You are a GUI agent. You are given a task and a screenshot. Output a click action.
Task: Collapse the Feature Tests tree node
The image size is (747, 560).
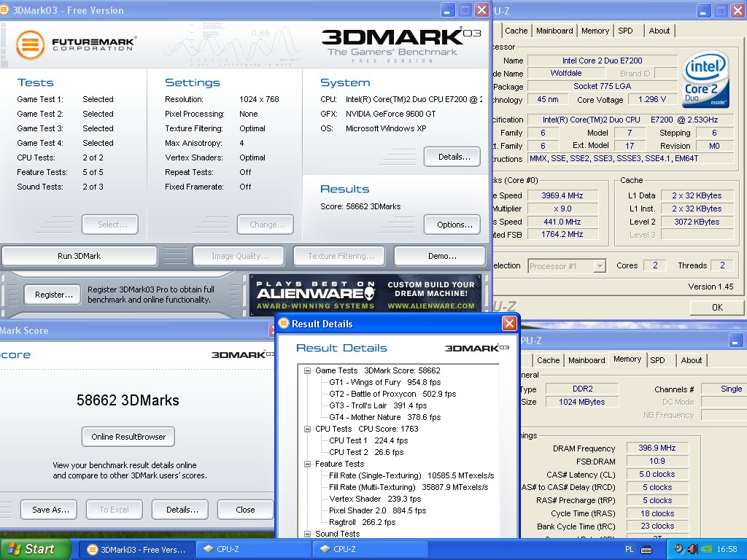tap(308, 464)
